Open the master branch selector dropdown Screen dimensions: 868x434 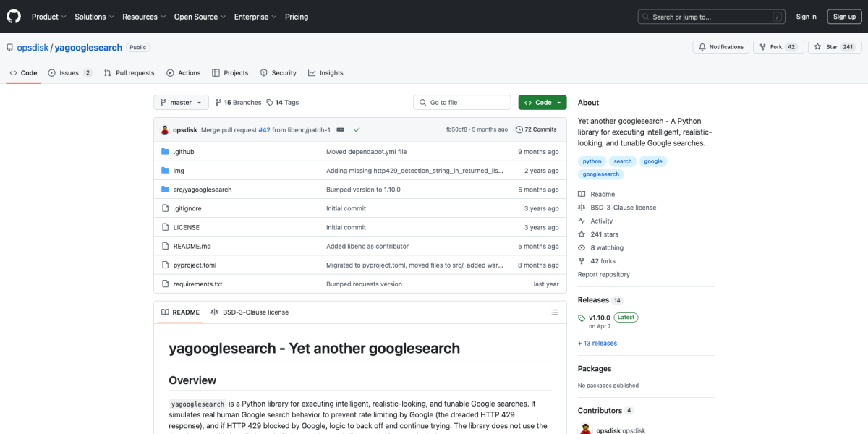[x=180, y=102]
